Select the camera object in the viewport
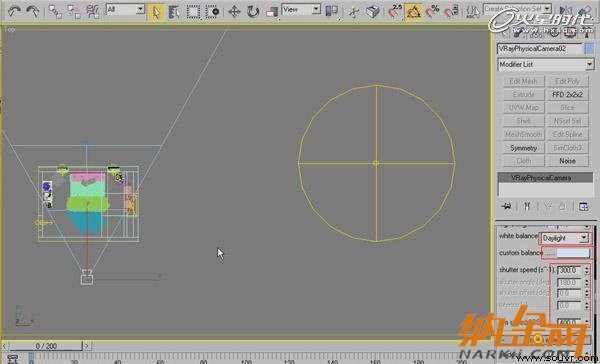600x364 pixels. tap(87, 278)
